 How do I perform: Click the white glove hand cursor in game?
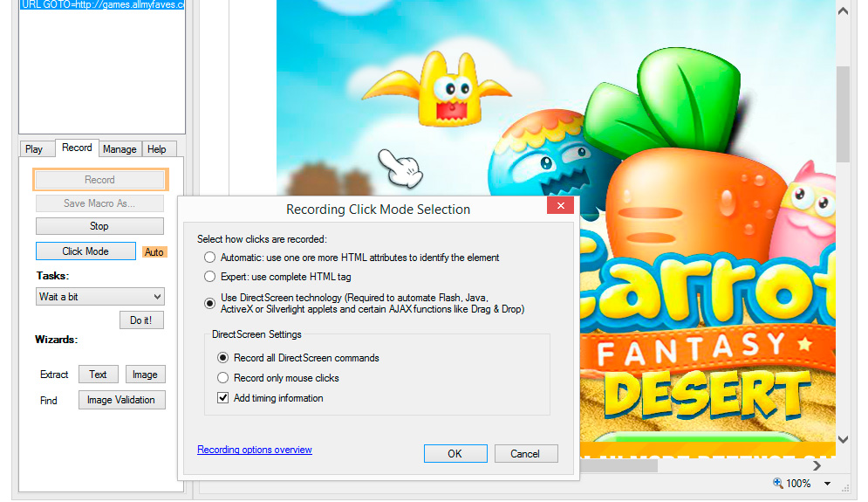[400, 168]
